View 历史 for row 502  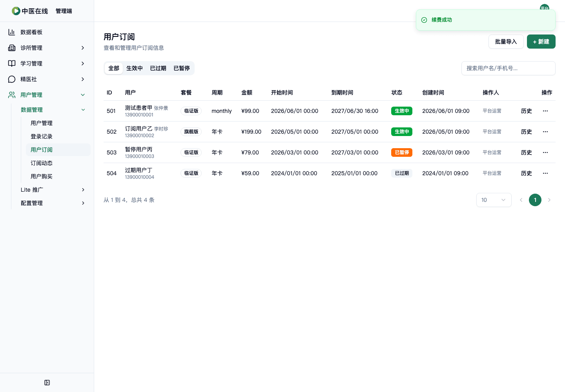coord(527,132)
